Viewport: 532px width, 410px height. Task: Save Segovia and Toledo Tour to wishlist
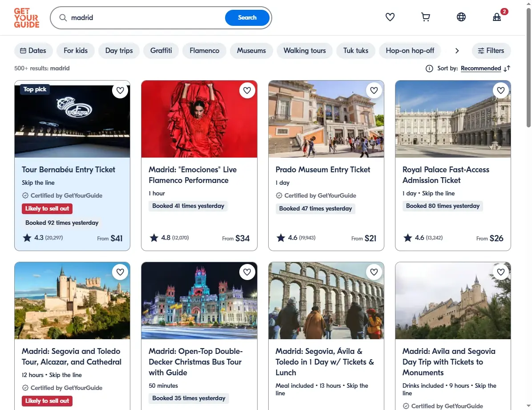(120, 272)
